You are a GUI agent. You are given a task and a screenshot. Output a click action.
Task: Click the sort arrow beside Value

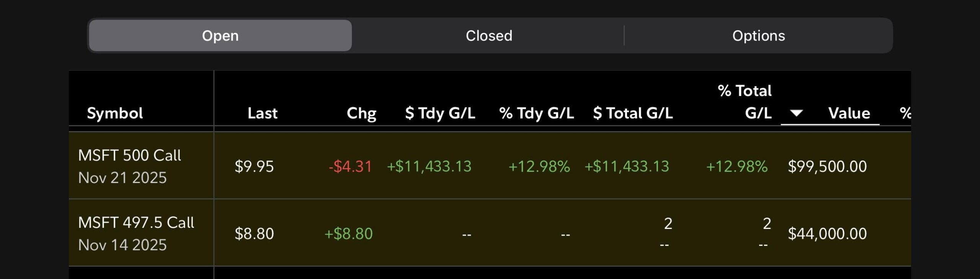pyautogui.click(x=796, y=113)
